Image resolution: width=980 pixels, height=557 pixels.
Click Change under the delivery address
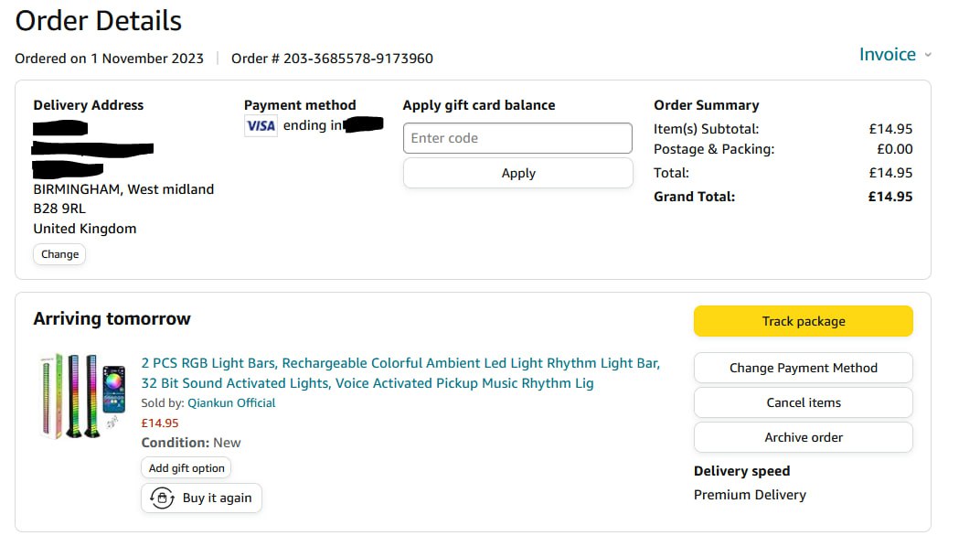59,254
